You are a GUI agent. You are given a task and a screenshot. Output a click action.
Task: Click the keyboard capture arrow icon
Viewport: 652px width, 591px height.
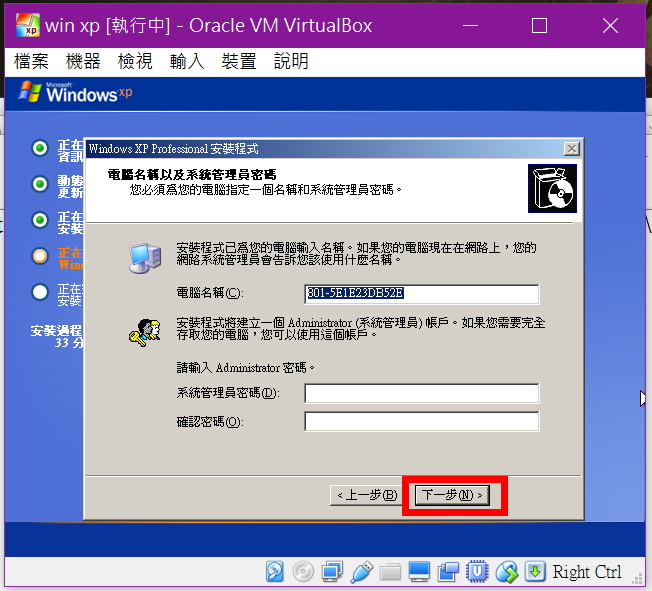[x=535, y=572]
